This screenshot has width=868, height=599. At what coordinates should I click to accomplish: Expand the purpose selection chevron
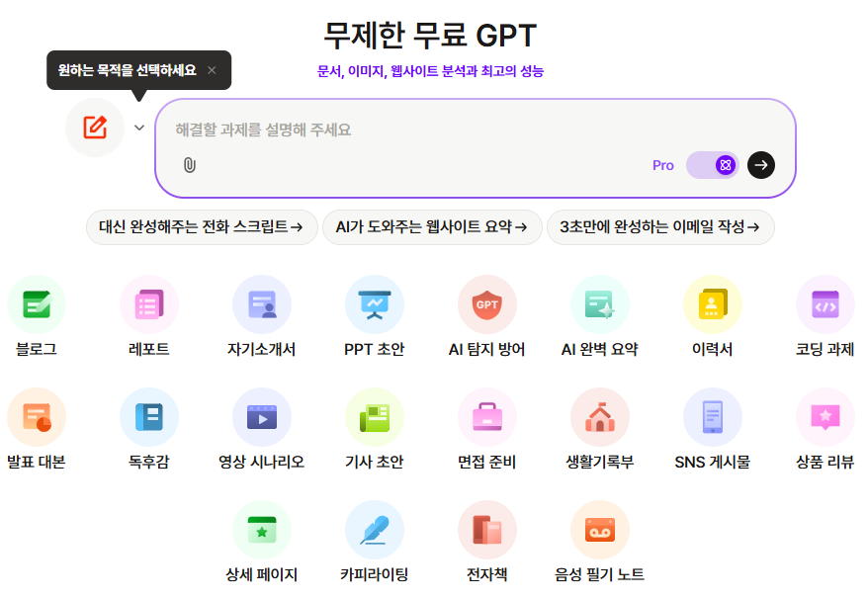point(139,128)
